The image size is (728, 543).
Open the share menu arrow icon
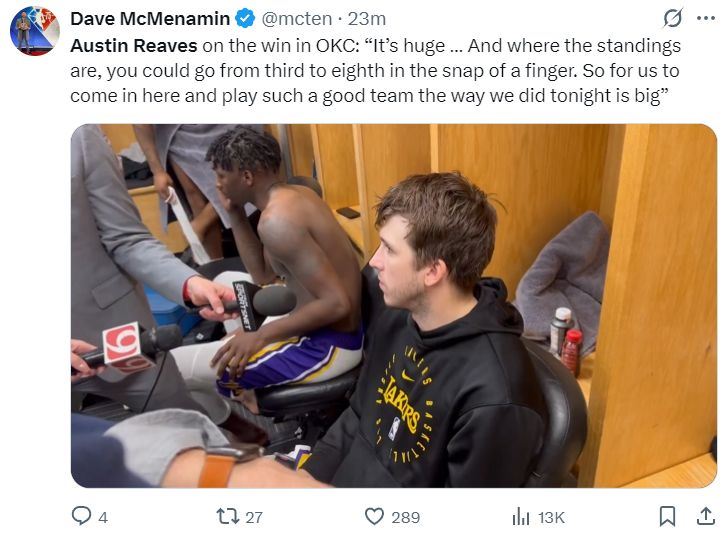[x=705, y=517]
